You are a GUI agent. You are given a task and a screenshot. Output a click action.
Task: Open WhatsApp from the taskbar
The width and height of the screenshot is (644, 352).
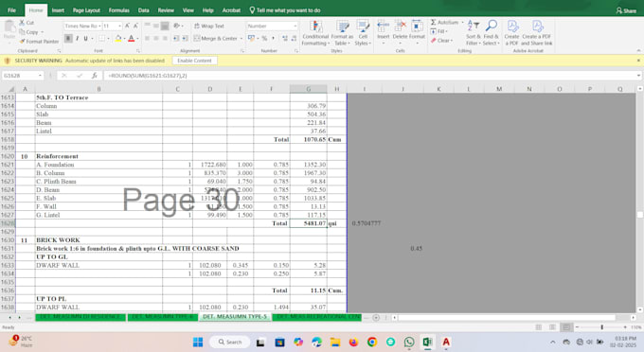click(x=409, y=343)
